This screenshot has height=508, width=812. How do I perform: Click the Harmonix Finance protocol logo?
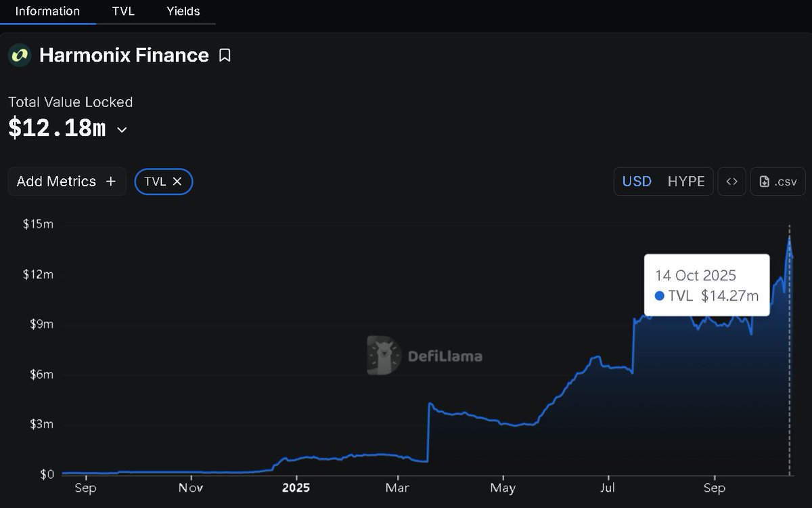tap(18, 55)
